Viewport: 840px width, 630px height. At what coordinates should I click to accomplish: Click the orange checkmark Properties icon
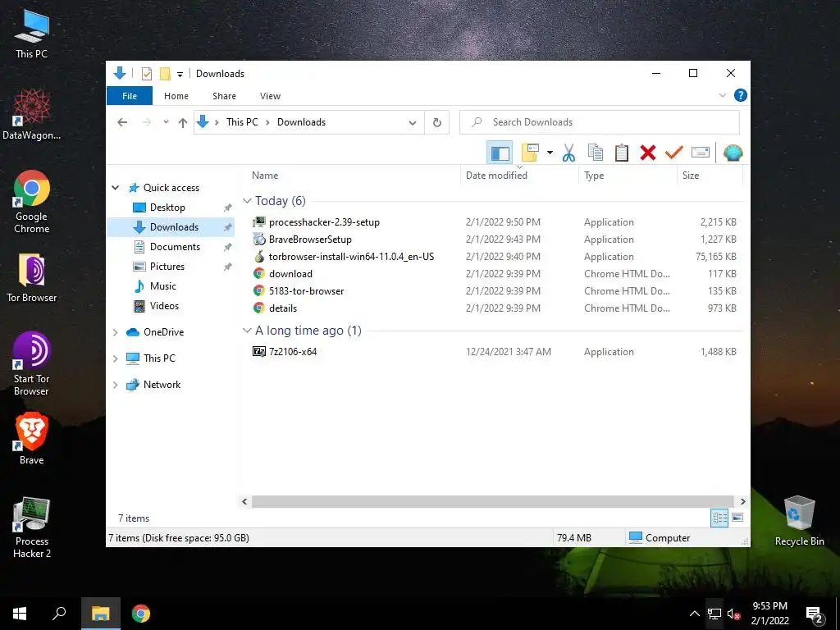point(674,153)
